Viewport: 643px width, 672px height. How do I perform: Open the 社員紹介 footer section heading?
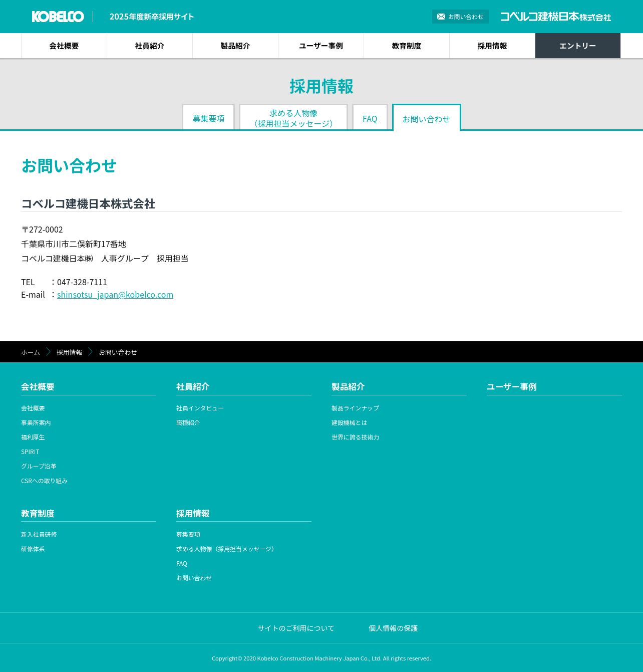(193, 387)
